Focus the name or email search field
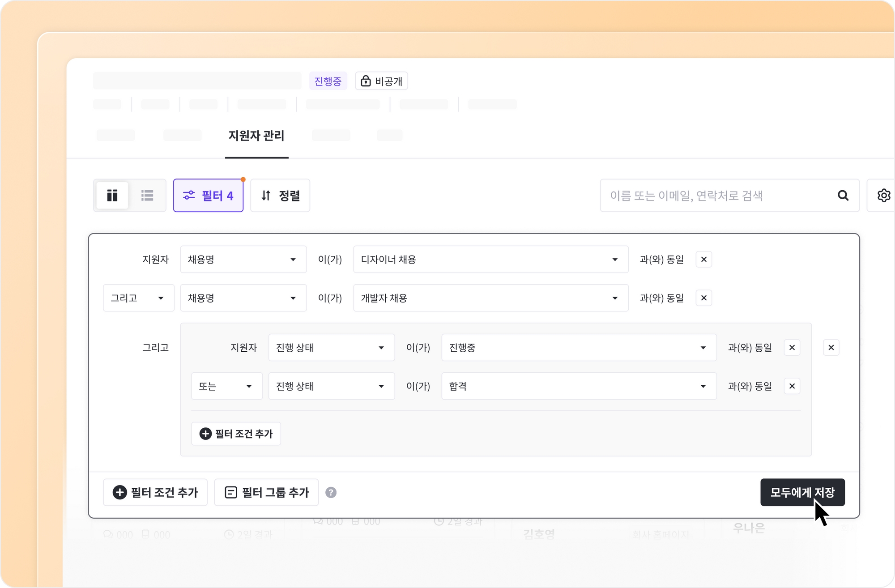The height and width of the screenshot is (588, 895). tap(716, 196)
